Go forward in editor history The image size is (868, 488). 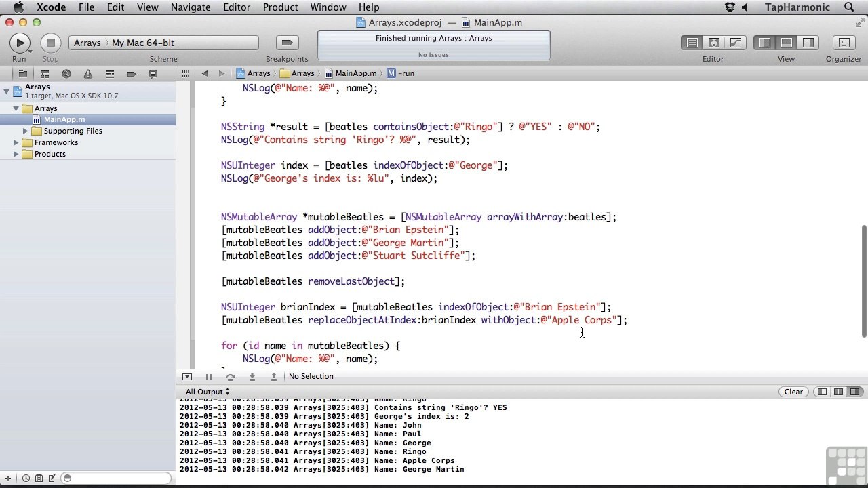pos(221,73)
